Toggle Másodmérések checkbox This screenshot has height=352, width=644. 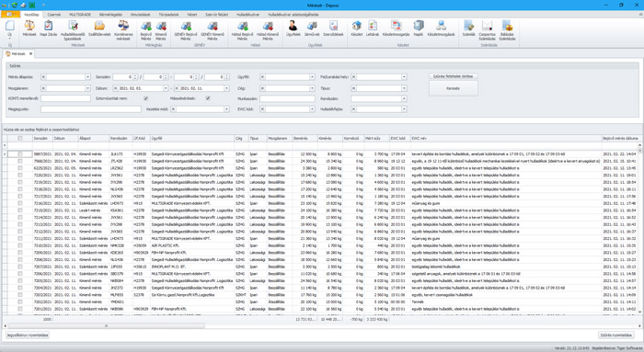click(208, 98)
